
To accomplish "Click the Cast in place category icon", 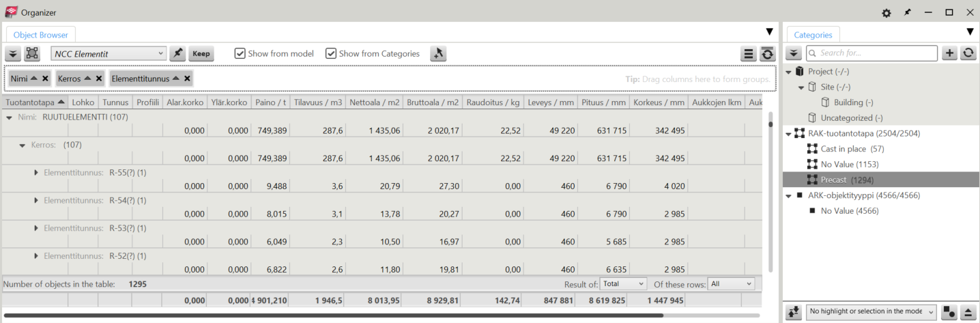I will 812,149.
